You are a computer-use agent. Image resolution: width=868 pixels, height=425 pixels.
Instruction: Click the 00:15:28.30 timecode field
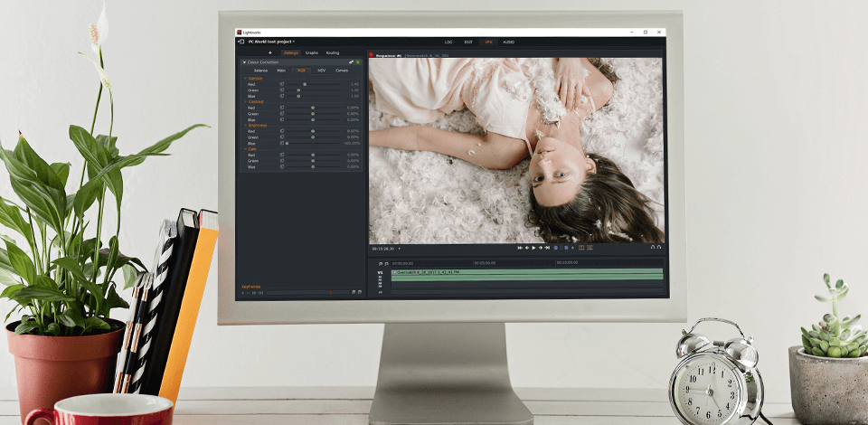(383, 249)
